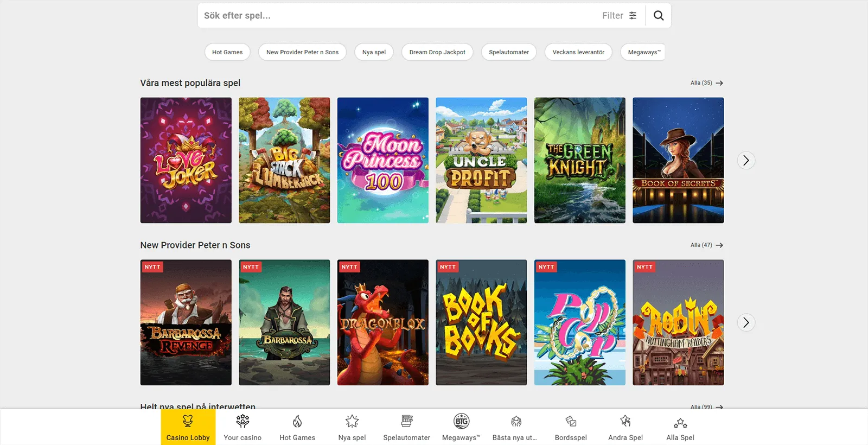
Task: Select the Hot Games filter chip
Action: click(227, 52)
